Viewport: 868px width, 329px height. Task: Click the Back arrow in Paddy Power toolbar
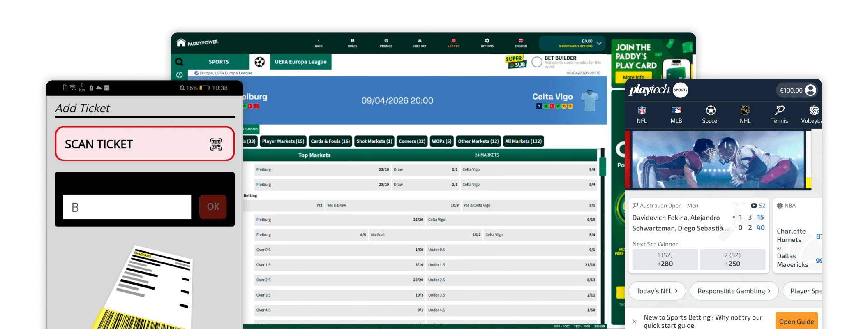pyautogui.click(x=319, y=43)
